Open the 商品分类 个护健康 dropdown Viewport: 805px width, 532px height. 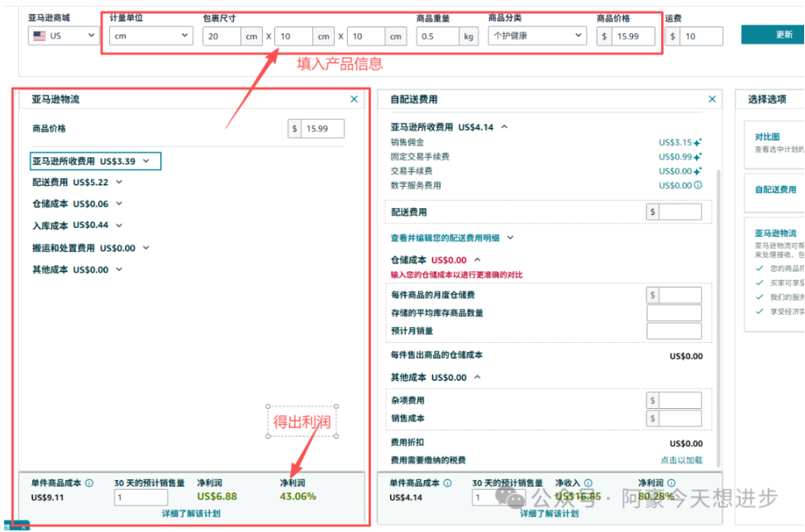[x=537, y=36]
